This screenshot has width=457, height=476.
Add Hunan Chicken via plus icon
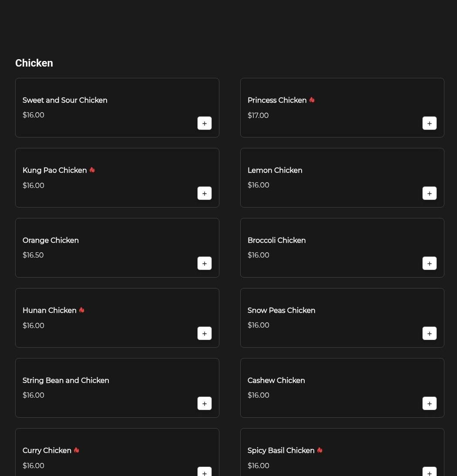click(x=205, y=333)
